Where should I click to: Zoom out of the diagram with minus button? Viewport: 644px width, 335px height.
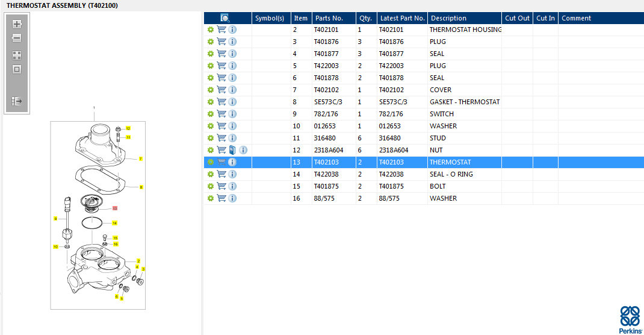point(17,38)
